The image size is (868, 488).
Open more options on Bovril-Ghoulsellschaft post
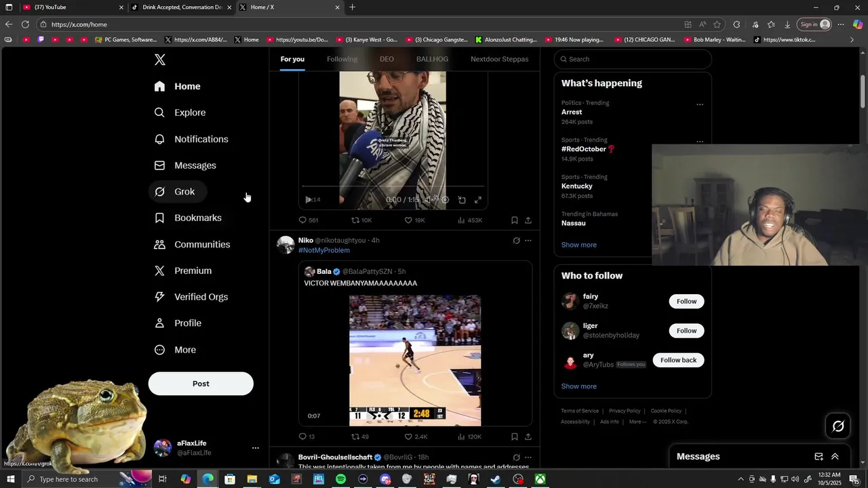[x=528, y=457]
